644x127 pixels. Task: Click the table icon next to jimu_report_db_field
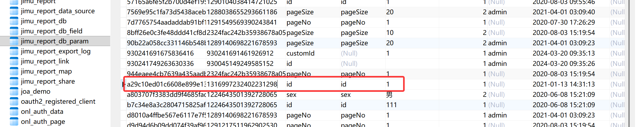coord(14,31)
